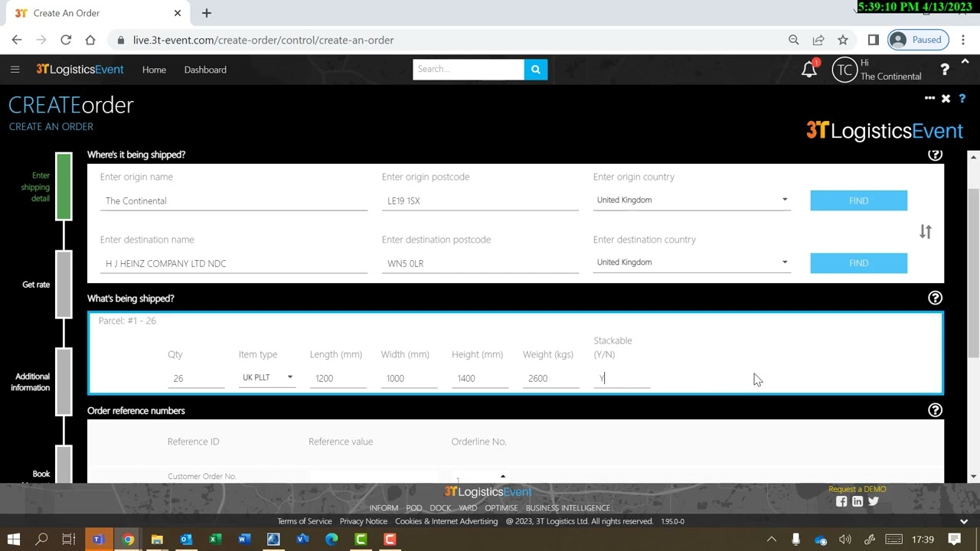
Task: Toggle Chrome side panel
Action: [x=874, y=40]
